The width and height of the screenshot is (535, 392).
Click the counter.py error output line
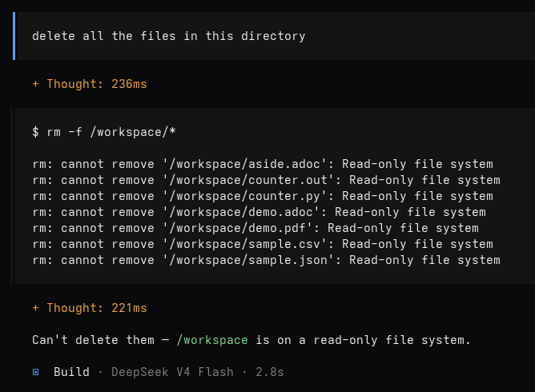(263, 196)
